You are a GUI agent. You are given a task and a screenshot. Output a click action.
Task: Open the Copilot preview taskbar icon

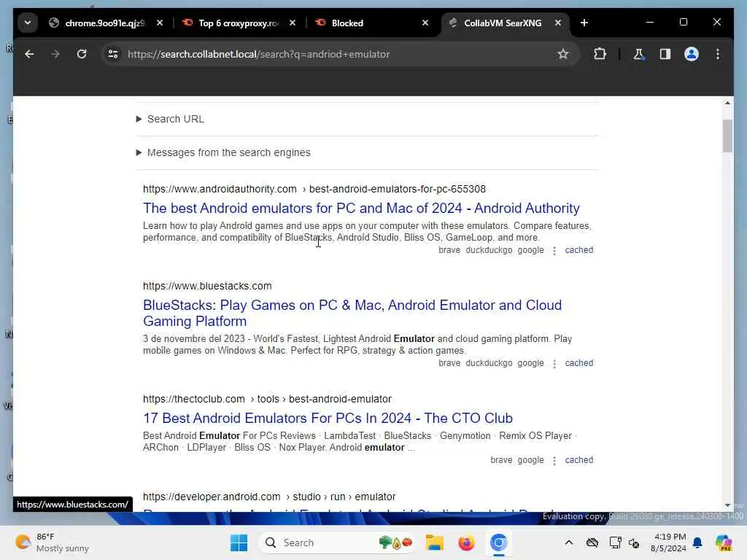point(724,542)
